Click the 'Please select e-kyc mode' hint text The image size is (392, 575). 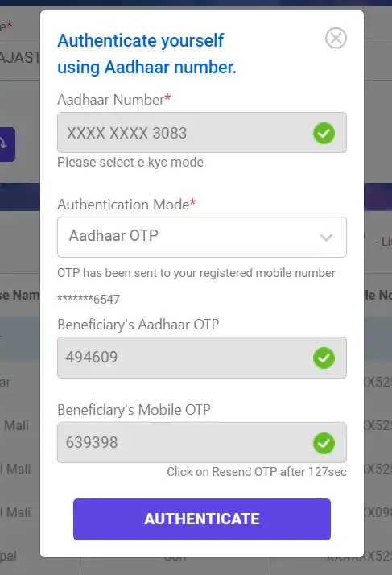(x=130, y=162)
